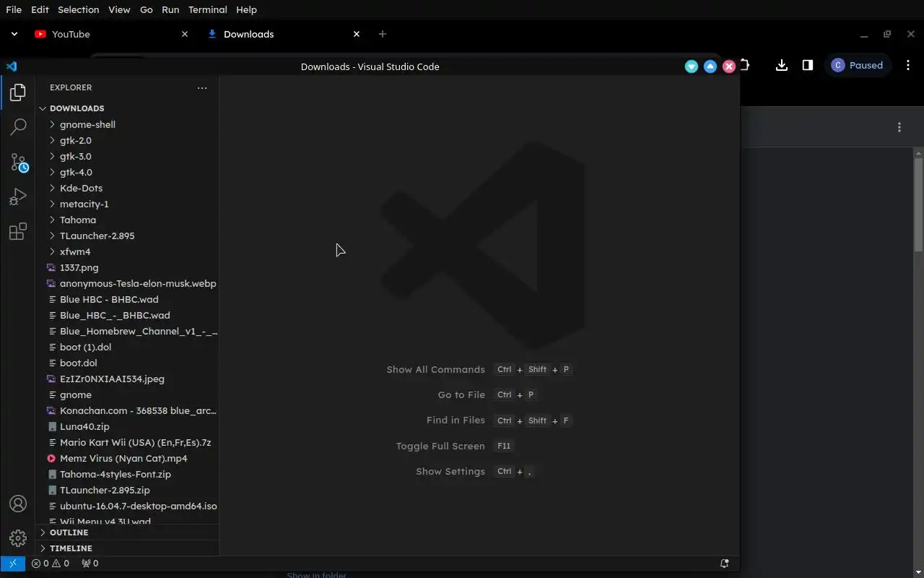Minimize the browser window
This screenshot has height=578, width=924.
pyautogui.click(x=864, y=34)
